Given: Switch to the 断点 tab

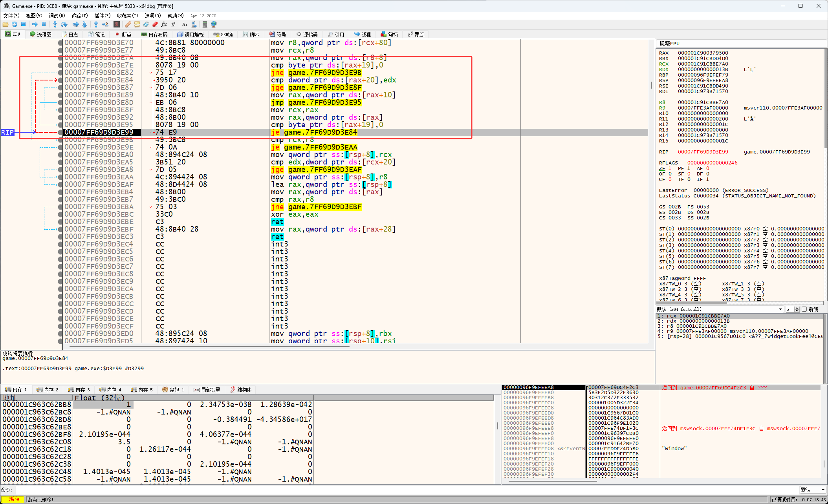Looking at the screenshot, I should coord(123,35).
